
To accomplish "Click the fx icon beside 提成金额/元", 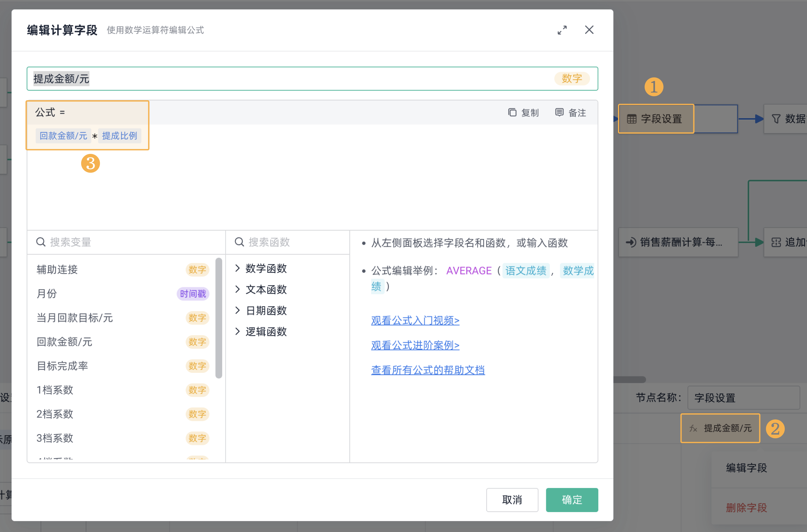I will tap(693, 429).
